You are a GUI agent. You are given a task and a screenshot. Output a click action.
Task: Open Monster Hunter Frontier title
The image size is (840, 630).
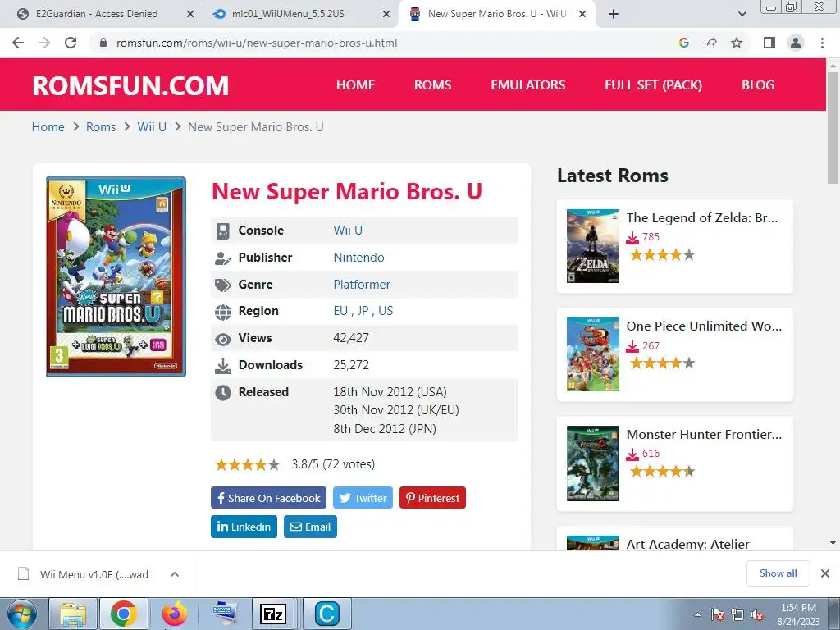(x=704, y=435)
